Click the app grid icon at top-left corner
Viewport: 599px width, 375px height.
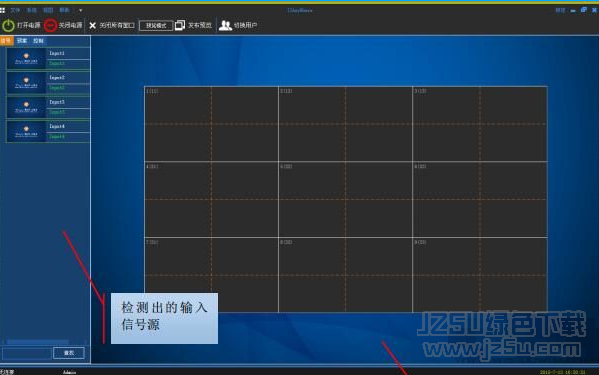3,10
